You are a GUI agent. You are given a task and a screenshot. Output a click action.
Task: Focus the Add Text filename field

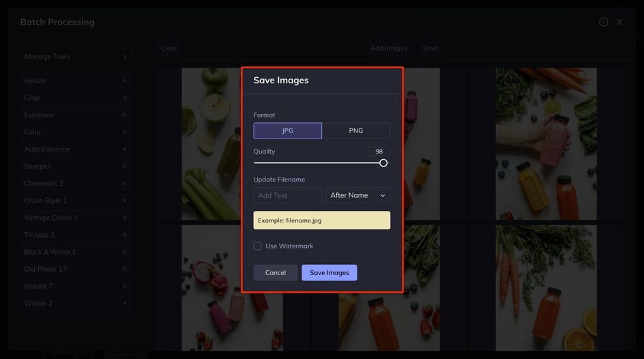coord(287,195)
